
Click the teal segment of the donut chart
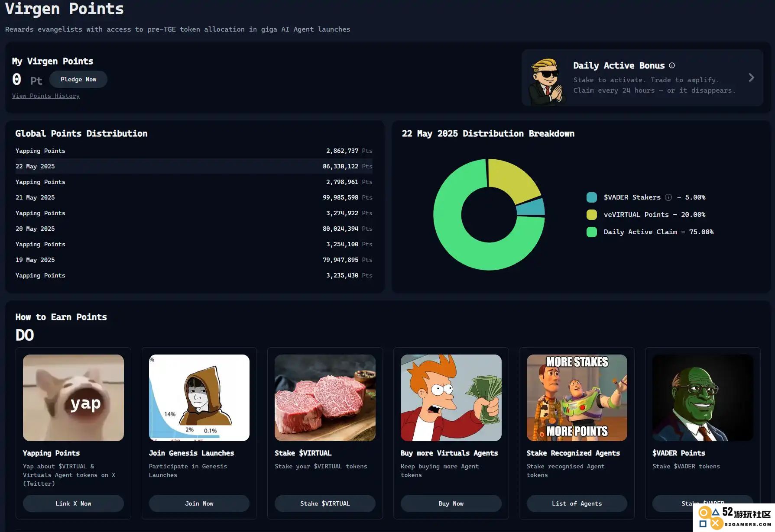point(531,207)
